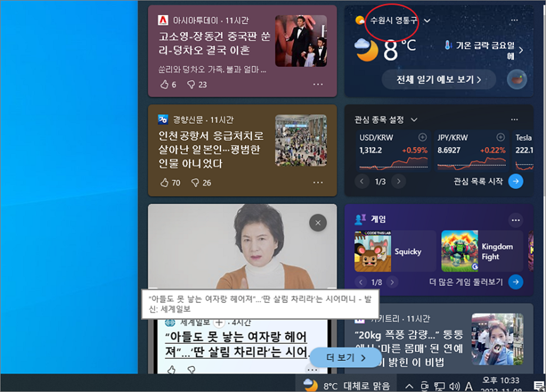
Task: Open the 인천공항서 응급처치로 살아난 headline
Action: (x=211, y=149)
